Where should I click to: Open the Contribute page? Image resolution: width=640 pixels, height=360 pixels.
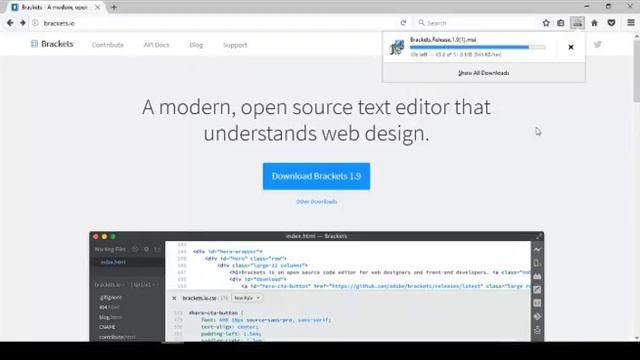[108, 45]
